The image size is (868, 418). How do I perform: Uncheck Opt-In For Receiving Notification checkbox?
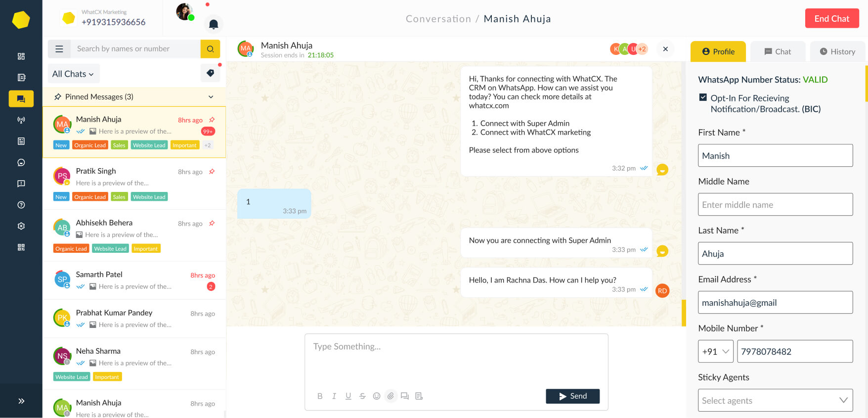pos(703,97)
